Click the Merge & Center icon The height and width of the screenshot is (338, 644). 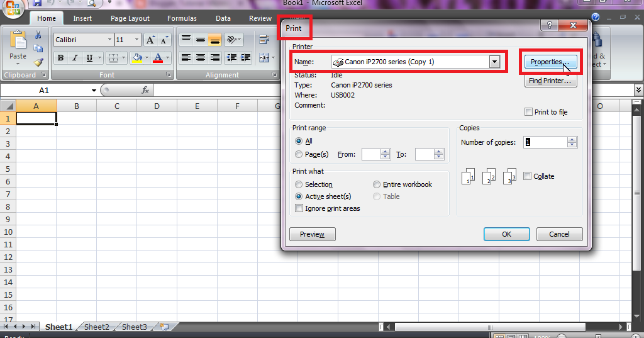264,58
